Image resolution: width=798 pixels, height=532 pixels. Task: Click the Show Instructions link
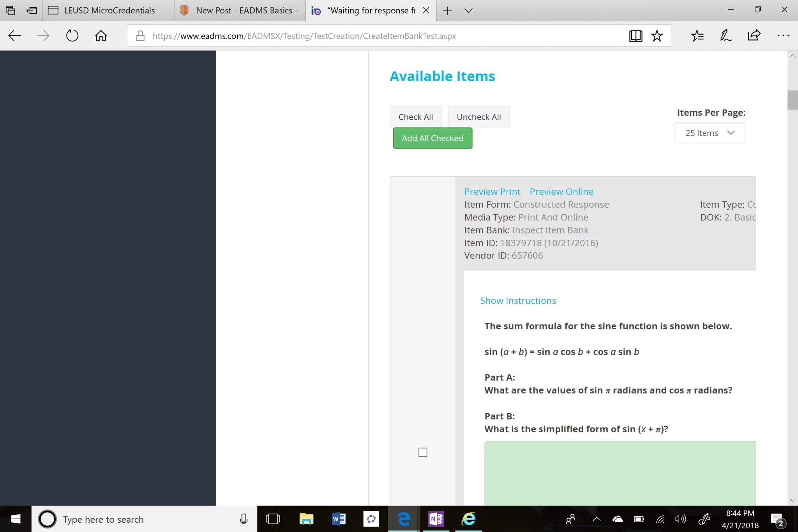click(518, 300)
